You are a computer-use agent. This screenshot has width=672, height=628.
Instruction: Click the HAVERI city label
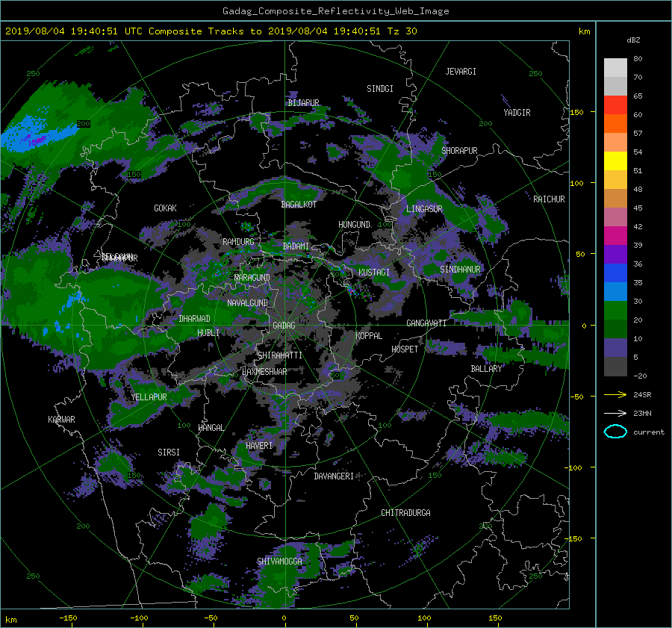click(x=259, y=446)
